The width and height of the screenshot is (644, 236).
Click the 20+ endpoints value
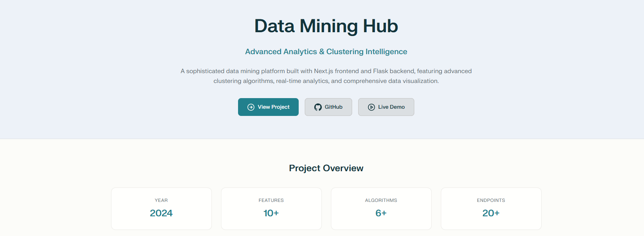click(x=491, y=213)
